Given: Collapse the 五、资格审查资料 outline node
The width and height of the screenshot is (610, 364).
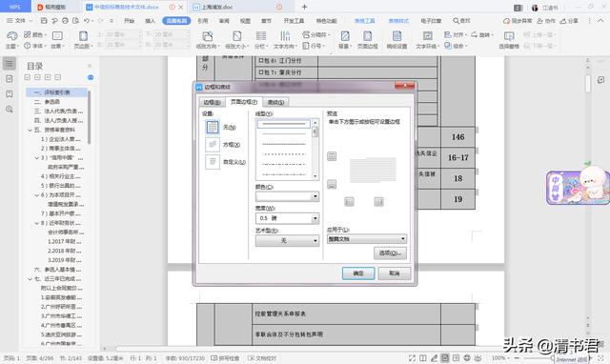Looking at the screenshot, I should pyautogui.click(x=30, y=130).
